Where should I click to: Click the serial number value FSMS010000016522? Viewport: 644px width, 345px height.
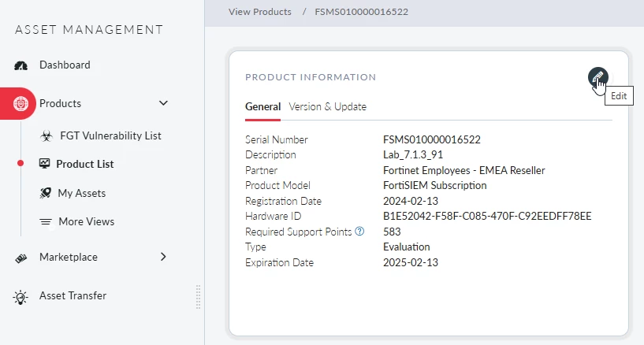point(432,140)
